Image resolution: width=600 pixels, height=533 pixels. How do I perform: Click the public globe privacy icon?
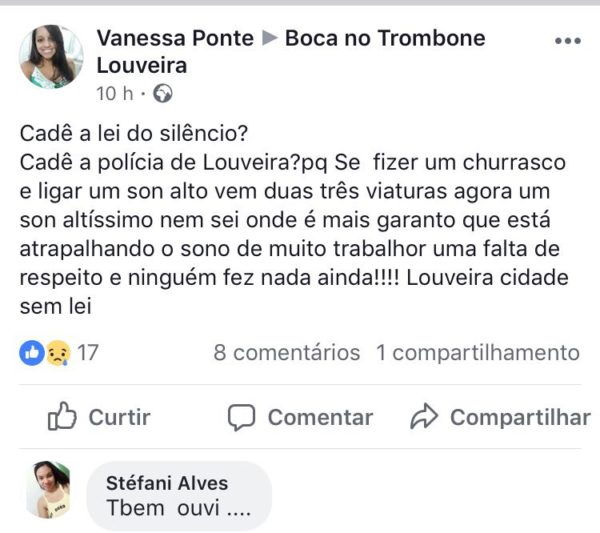pyautogui.click(x=163, y=94)
